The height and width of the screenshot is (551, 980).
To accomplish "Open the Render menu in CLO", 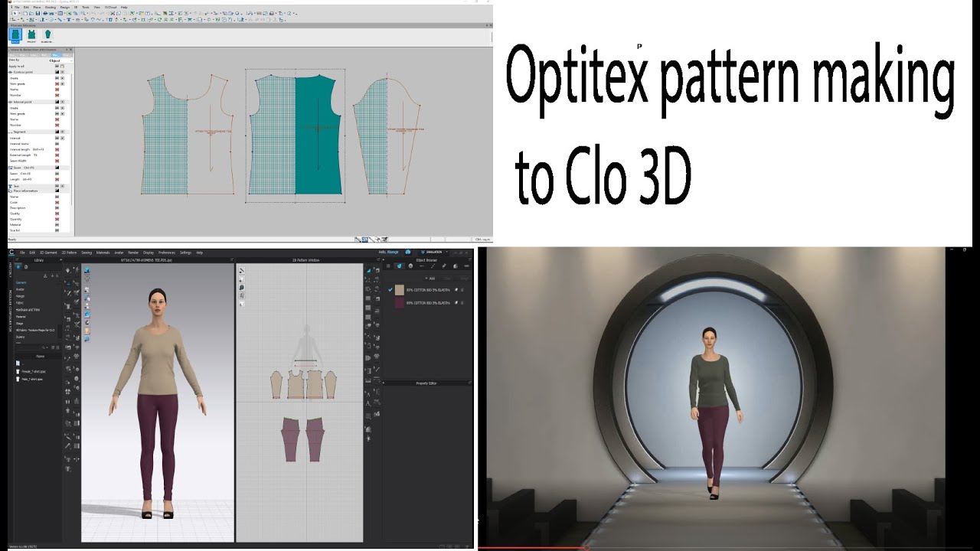I will [133, 253].
